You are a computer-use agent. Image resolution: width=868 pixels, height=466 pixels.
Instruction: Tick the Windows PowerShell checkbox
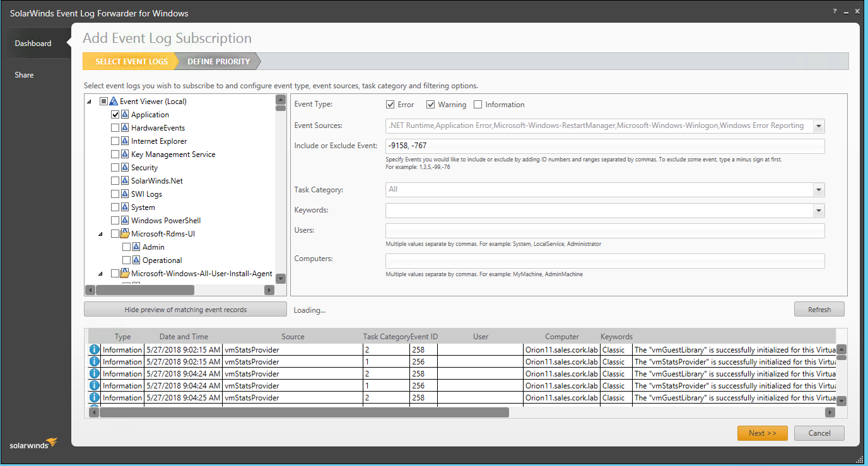(x=115, y=220)
